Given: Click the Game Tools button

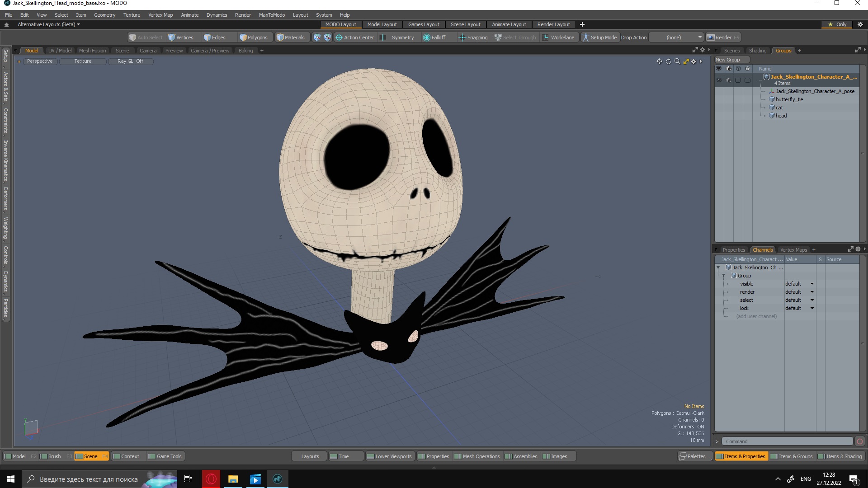Looking at the screenshot, I should pos(165,456).
